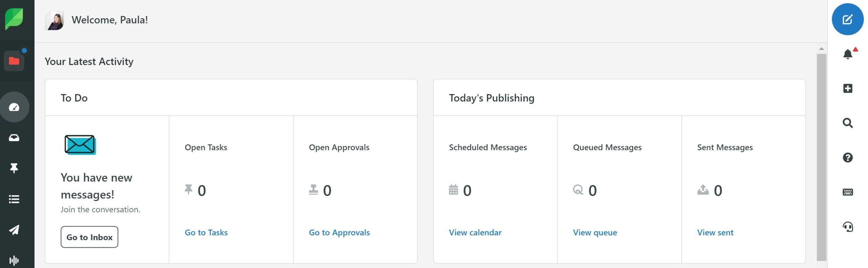Open the help question mark icon
Screen dimensions: 868x268
tap(848, 158)
